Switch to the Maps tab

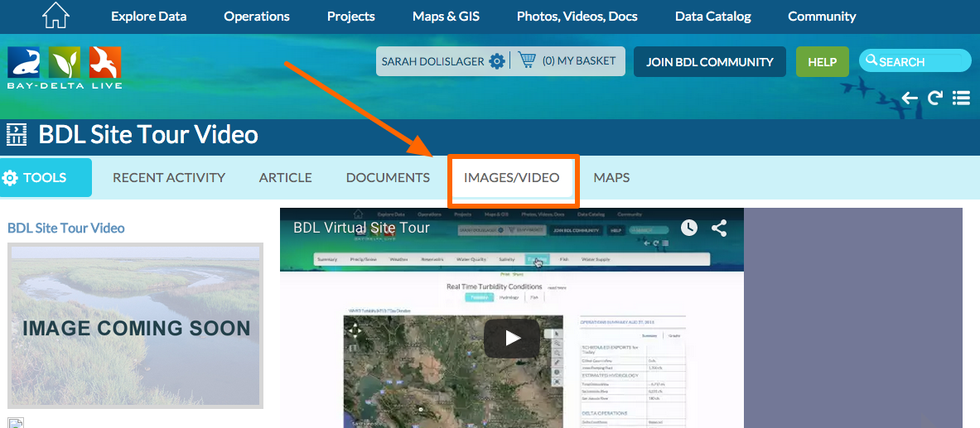611,177
